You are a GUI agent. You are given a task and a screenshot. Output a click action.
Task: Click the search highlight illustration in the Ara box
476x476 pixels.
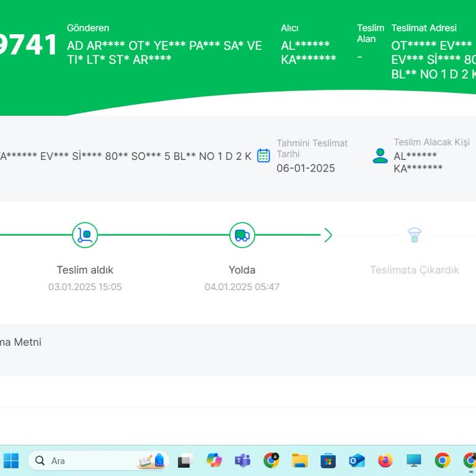pos(151,461)
